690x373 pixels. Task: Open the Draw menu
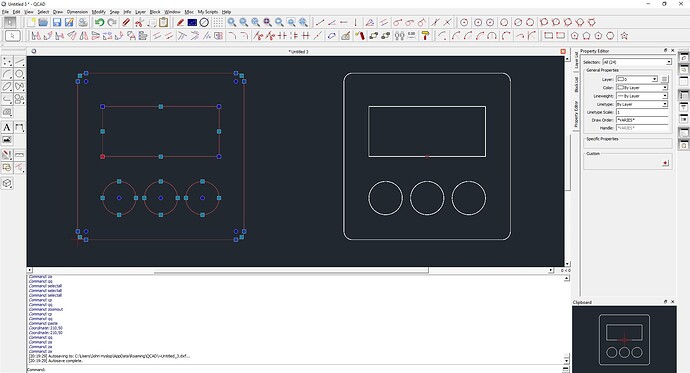(x=58, y=12)
